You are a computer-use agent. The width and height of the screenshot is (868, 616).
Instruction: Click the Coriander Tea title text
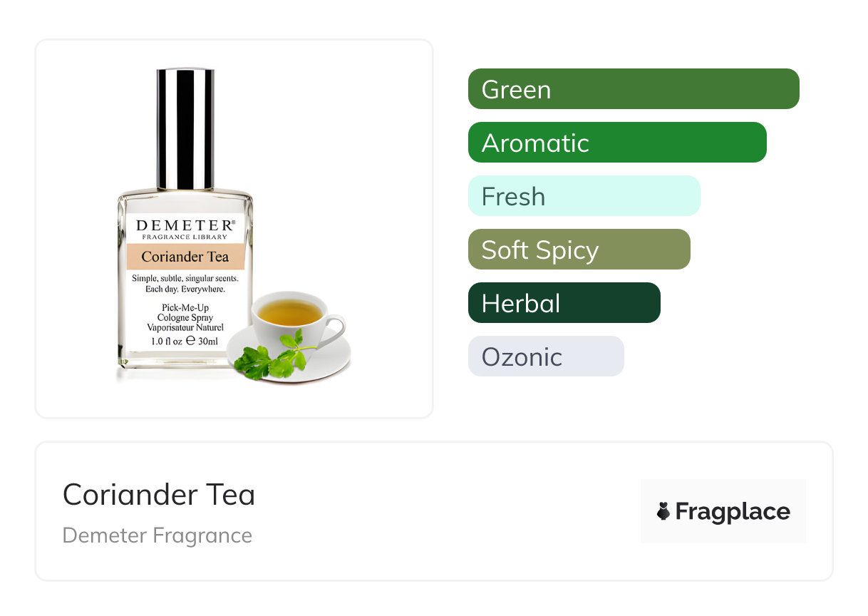pyautogui.click(x=159, y=495)
